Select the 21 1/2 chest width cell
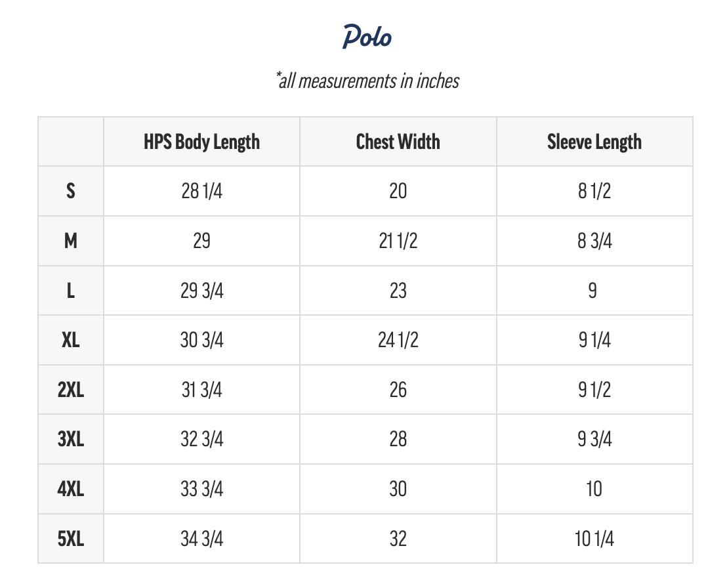Screen dimensions: 727x588 pos(398,241)
